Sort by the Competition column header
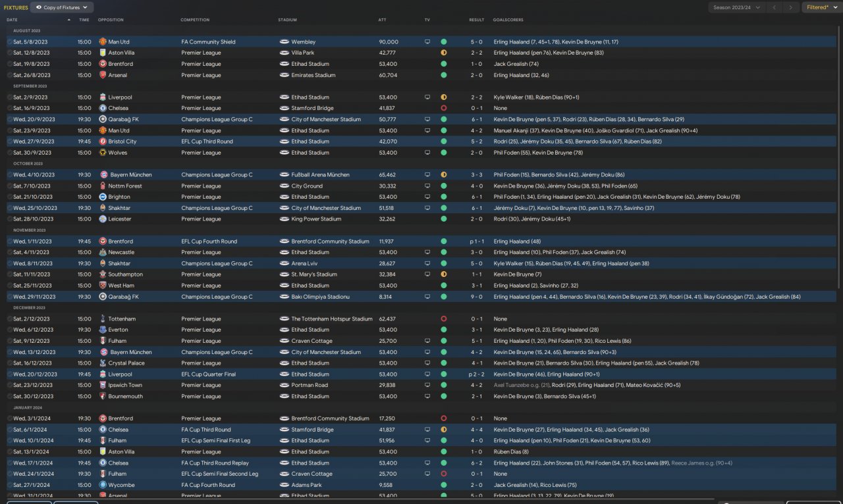The width and height of the screenshot is (843, 504). click(x=195, y=20)
